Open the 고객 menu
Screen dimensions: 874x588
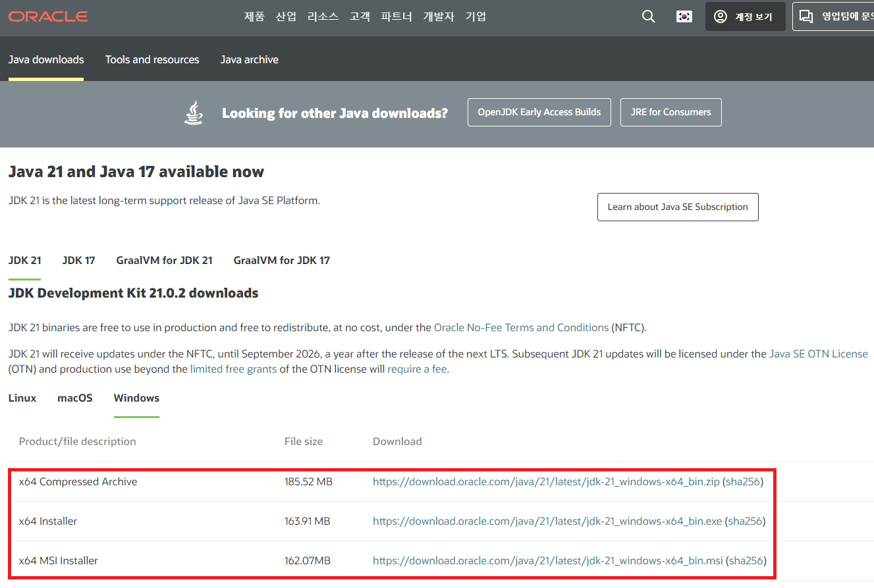click(x=360, y=17)
